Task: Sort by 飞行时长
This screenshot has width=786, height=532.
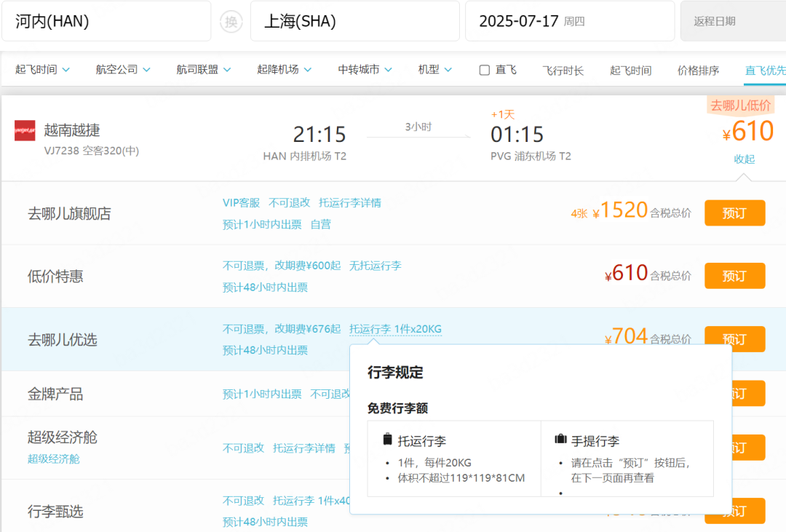Action: pos(563,71)
